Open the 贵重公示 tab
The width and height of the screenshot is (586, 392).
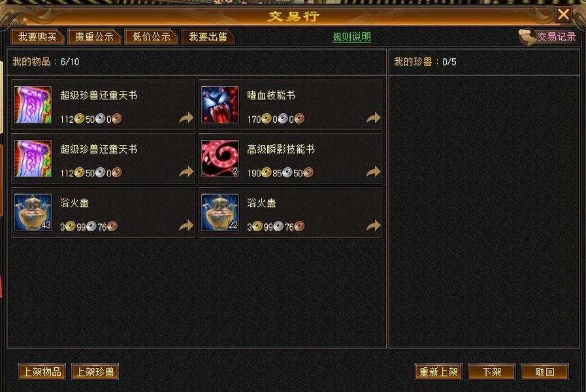click(94, 37)
